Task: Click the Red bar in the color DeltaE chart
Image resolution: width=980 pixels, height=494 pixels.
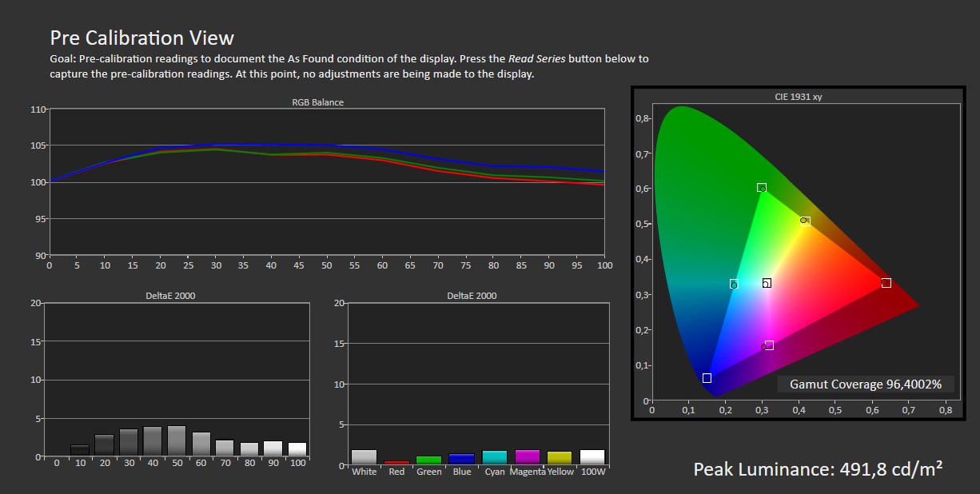Action: click(x=396, y=463)
